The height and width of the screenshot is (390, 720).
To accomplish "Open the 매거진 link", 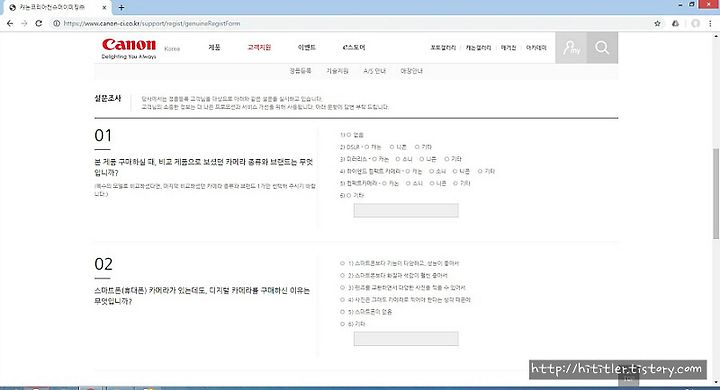I will pyautogui.click(x=508, y=48).
